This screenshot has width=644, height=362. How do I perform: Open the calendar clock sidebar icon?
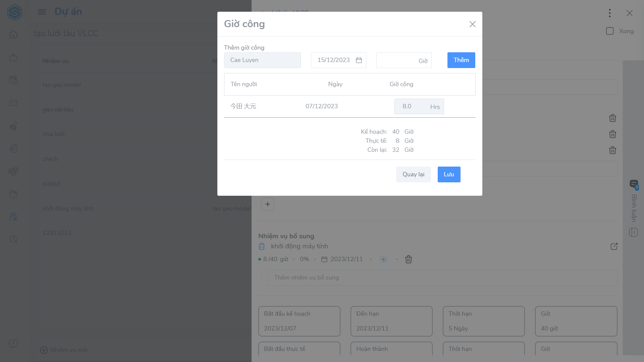coord(13,80)
